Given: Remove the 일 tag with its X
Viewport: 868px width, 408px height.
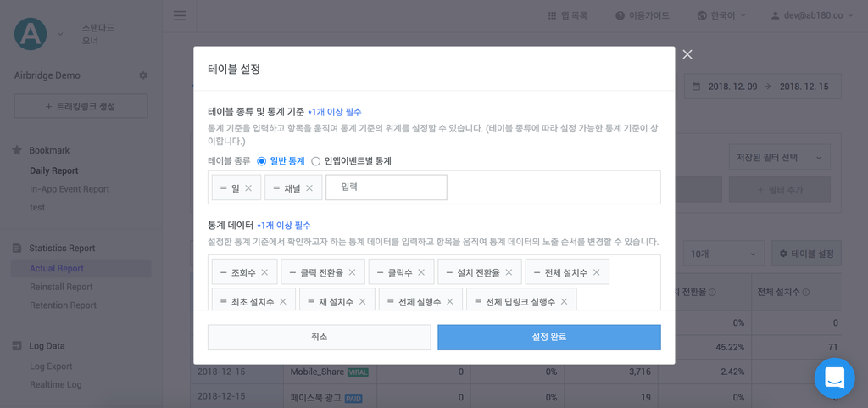Looking at the screenshot, I should (x=248, y=188).
